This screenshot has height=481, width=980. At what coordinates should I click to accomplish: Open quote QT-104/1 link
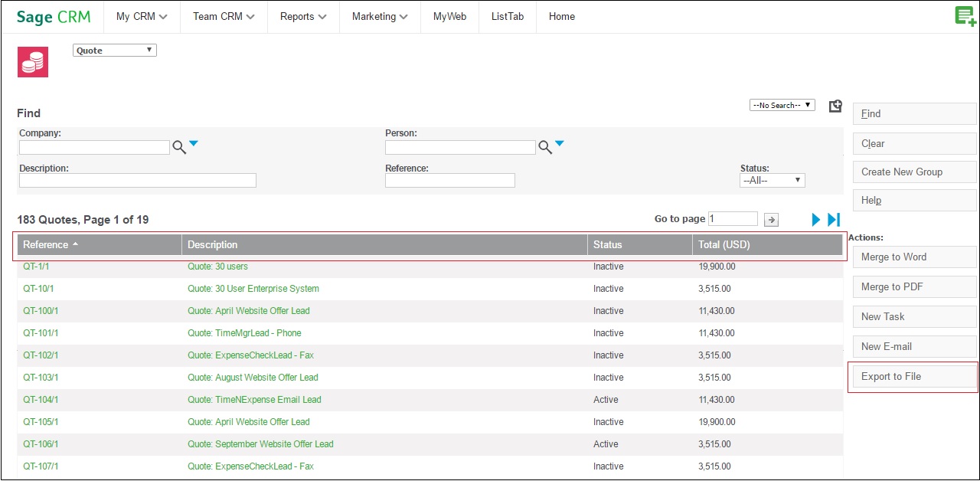pos(41,400)
